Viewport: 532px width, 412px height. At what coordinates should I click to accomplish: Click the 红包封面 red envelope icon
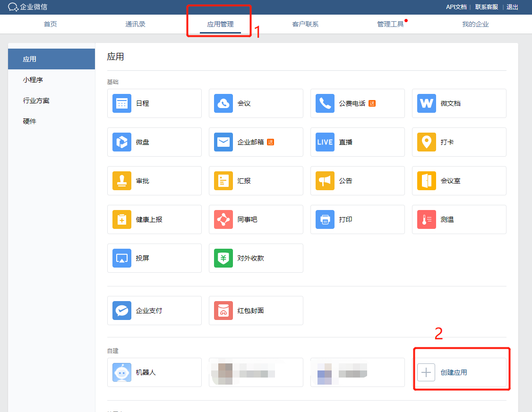(223, 311)
